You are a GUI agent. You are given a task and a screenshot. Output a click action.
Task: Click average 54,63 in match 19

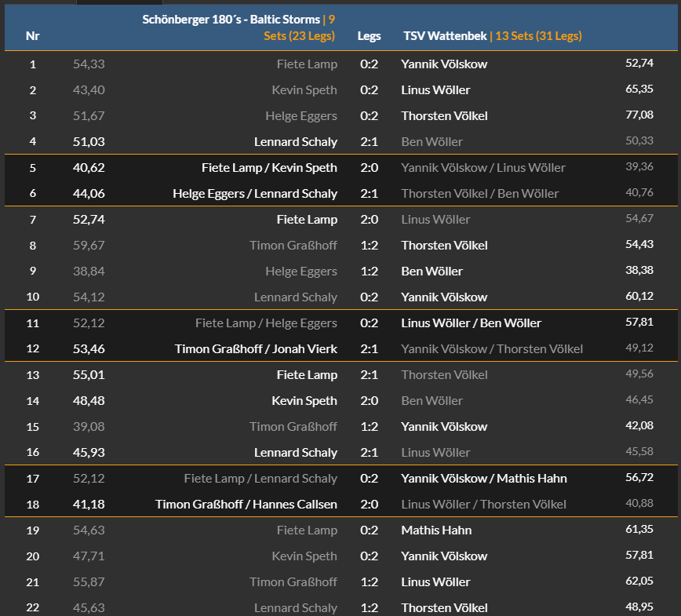[x=89, y=530]
